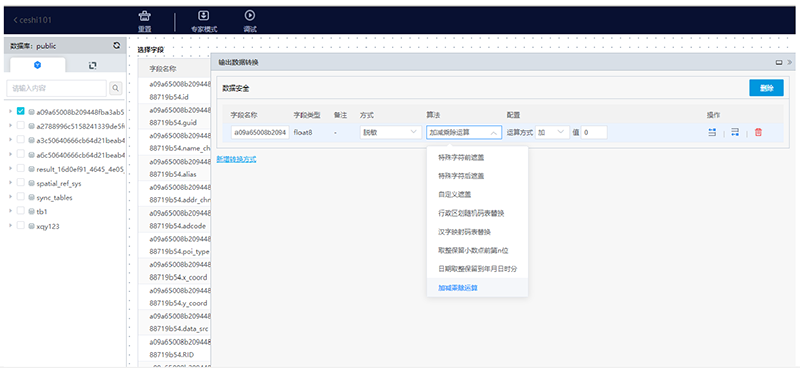Viewport: 800px width, 368px height.
Task: Switch to the blue cube tables tab
Action: pyautogui.click(x=37, y=65)
